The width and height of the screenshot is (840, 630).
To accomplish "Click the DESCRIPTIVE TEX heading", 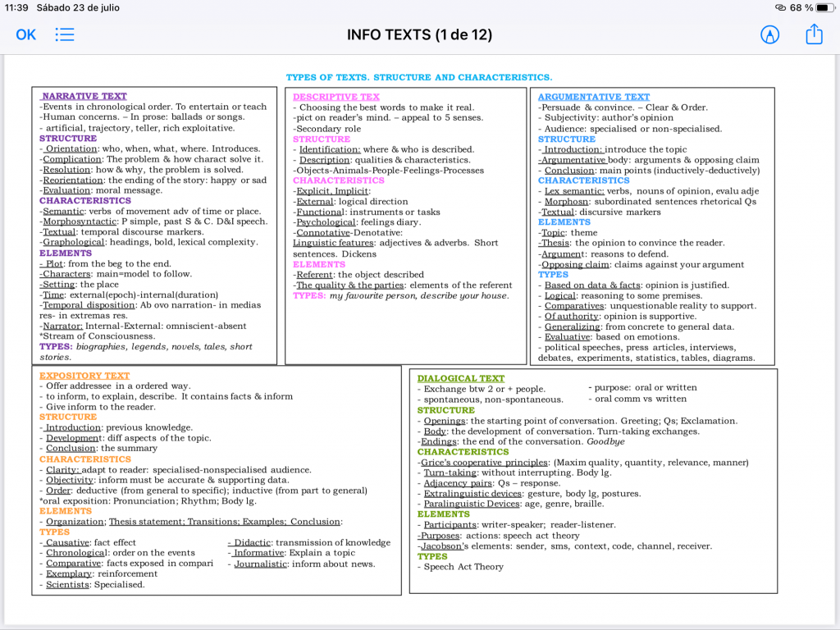I will 336,97.
